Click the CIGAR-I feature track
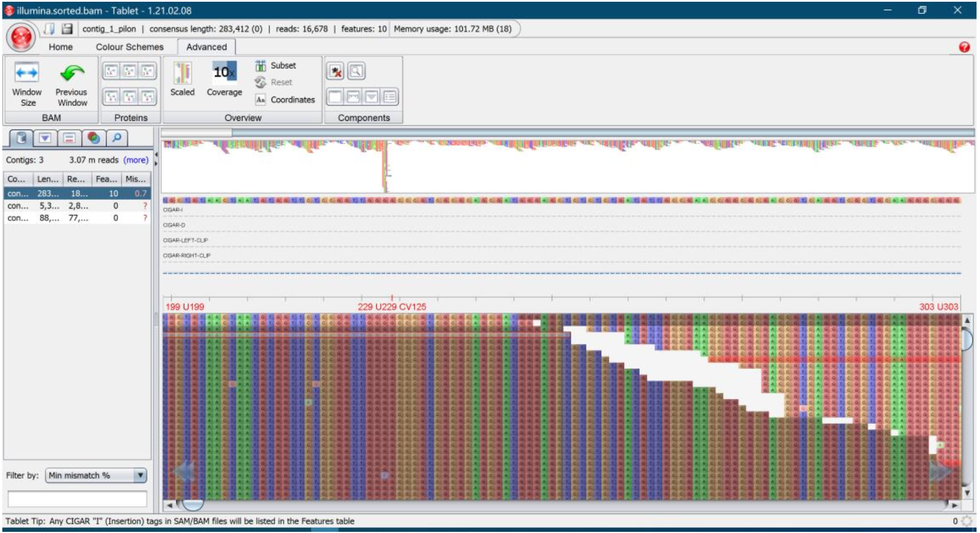The height and width of the screenshot is (533, 980). (x=562, y=210)
